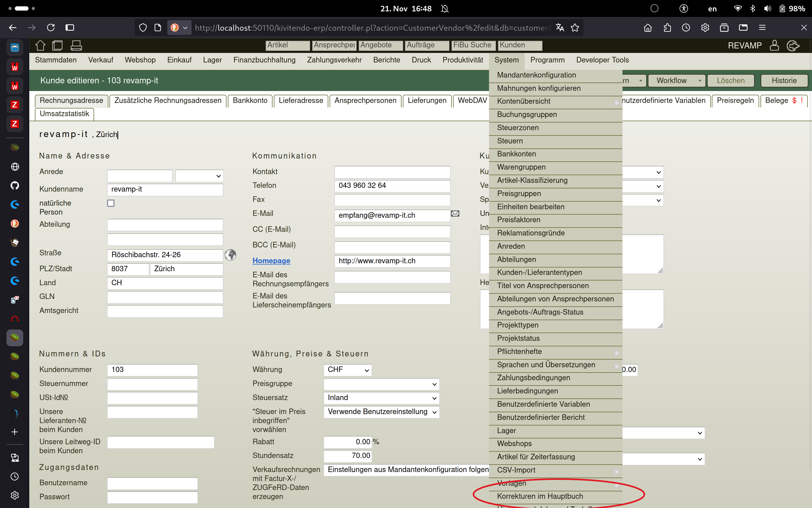Click the Löschen button
Screen dimensions: 812x508
731,81
